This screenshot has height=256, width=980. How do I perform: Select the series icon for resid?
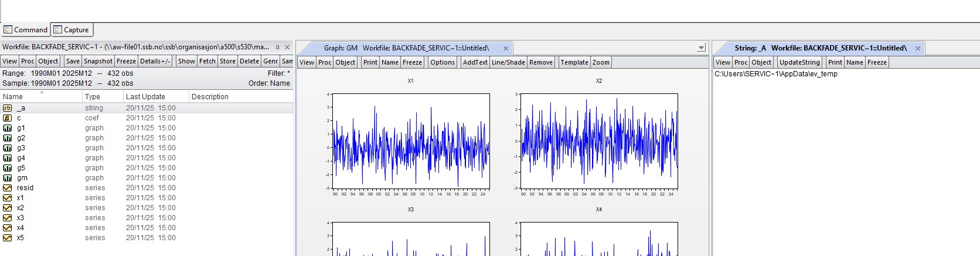click(7, 188)
